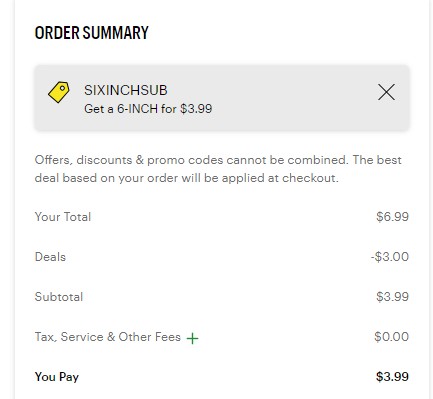This screenshot has height=399, width=433.
Task: Click the Tax, Service & Other Fees label
Action: 108,337
